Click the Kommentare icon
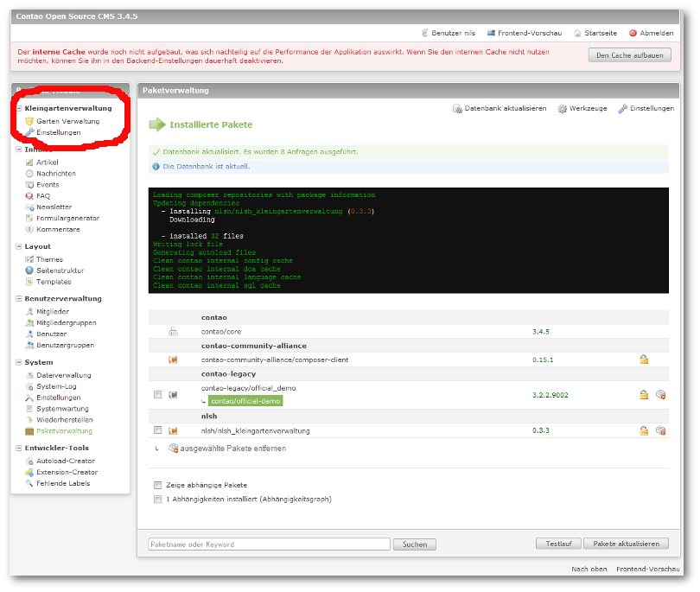This screenshot has width=700, height=592. point(29,229)
